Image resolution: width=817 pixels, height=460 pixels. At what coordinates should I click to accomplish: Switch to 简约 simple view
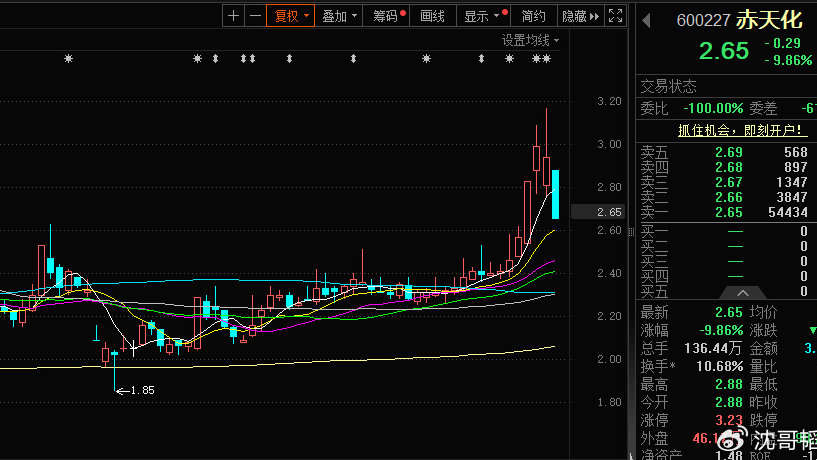pos(534,16)
